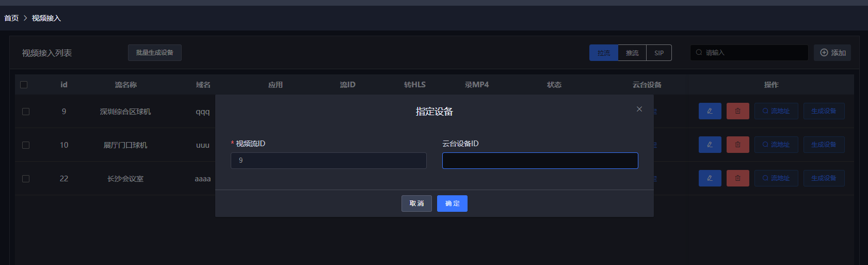Image resolution: width=868 pixels, height=265 pixels.
Task: Click domain cell qqq
Action: [x=203, y=112]
